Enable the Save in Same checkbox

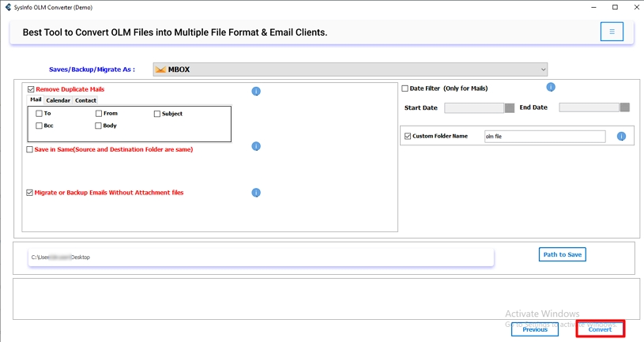pos(30,149)
